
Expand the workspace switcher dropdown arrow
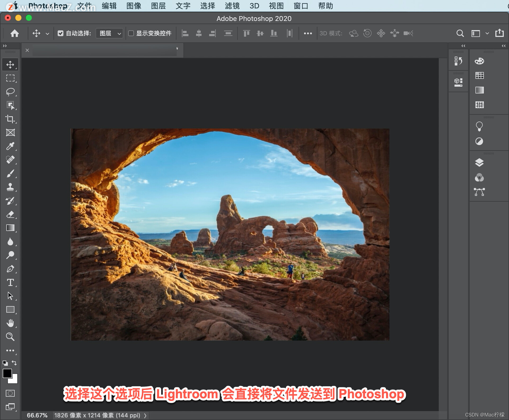487,33
